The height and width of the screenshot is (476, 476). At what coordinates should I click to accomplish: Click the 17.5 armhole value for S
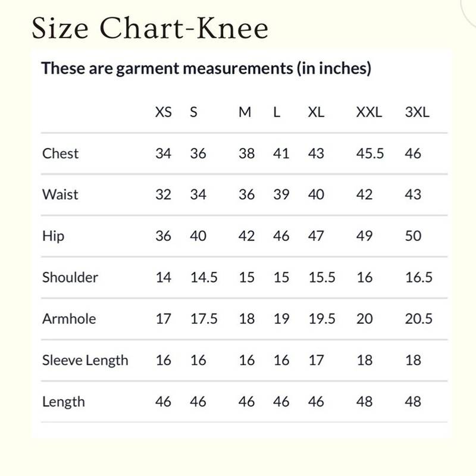coord(203,319)
